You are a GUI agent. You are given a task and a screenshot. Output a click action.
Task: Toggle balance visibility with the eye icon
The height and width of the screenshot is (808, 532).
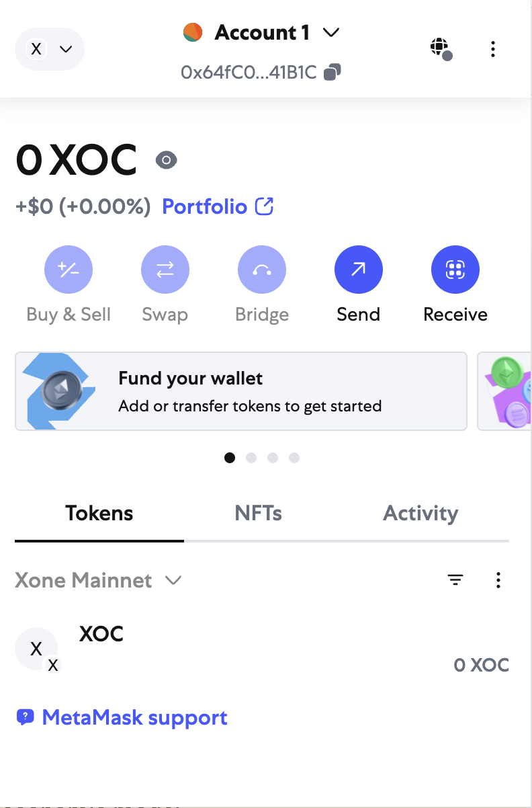pos(167,160)
